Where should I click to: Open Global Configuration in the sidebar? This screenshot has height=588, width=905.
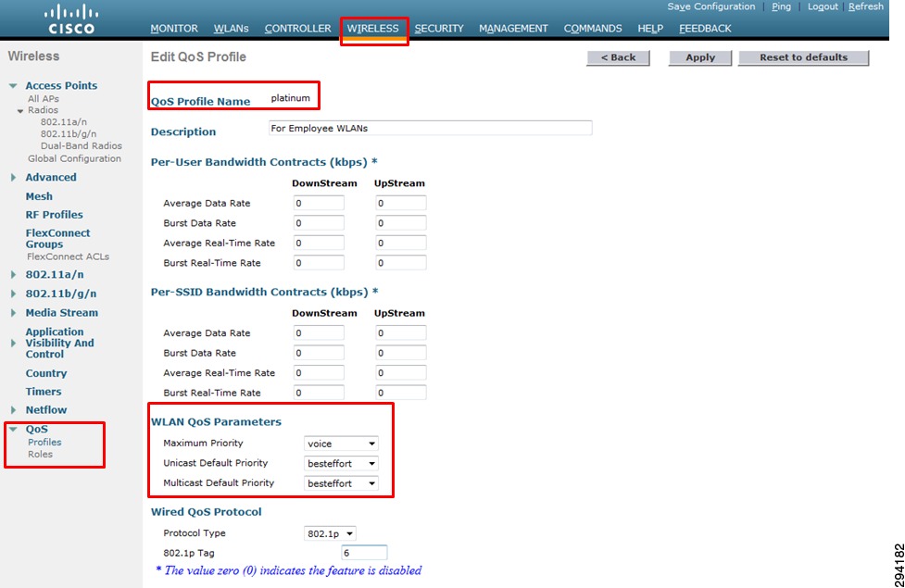click(x=74, y=158)
